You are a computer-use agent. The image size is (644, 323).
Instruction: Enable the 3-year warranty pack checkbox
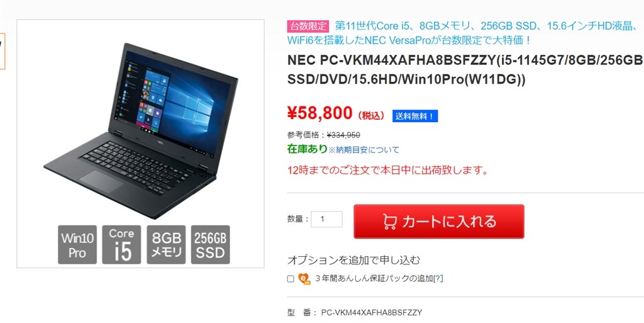pos(291,279)
